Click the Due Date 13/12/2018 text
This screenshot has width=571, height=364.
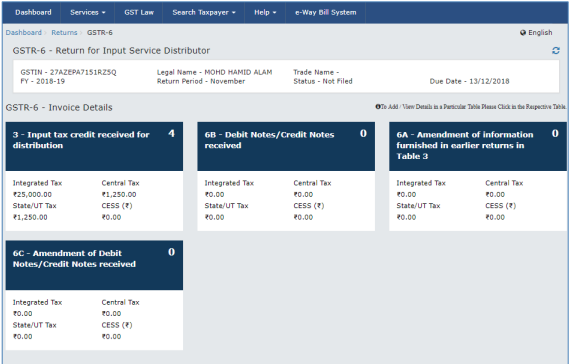469,81
